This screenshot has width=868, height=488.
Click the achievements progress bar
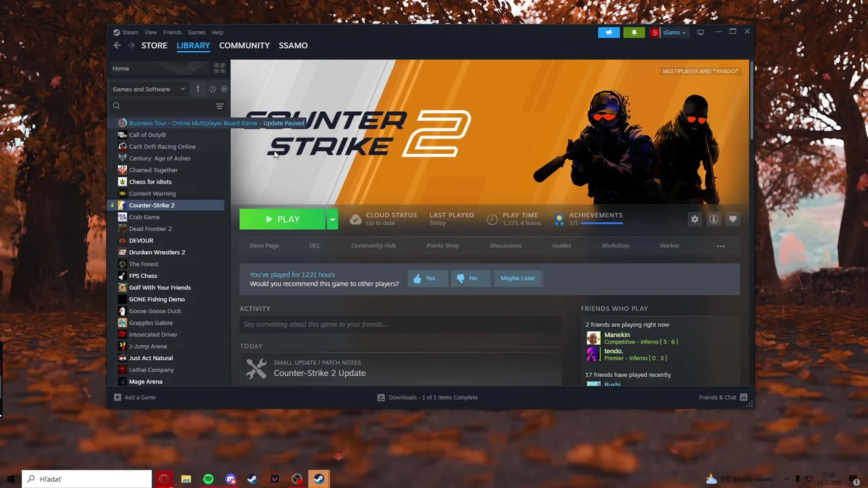601,223
